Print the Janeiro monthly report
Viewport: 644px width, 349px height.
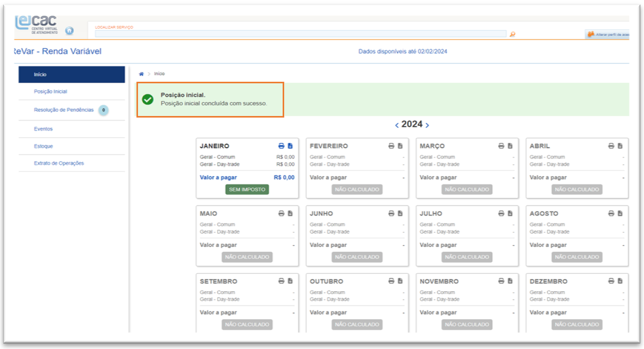pyautogui.click(x=281, y=146)
